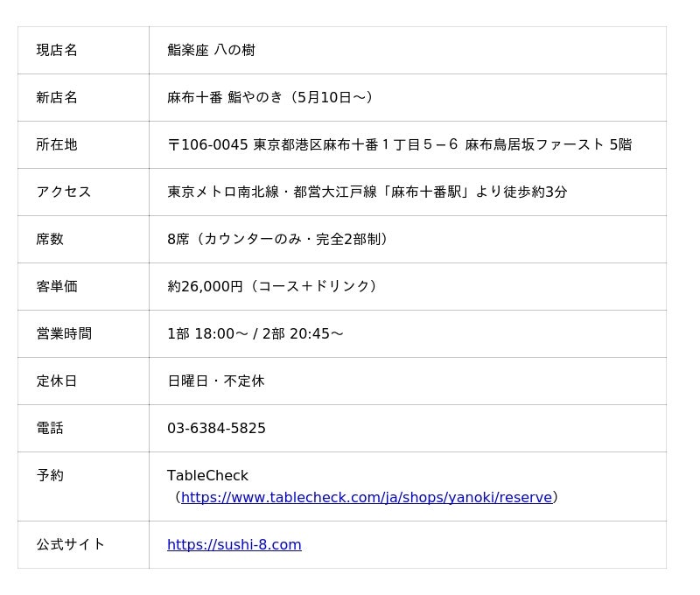Click the phone number 03-6384-5825
The image size is (700, 595).
click(x=216, y=429)
